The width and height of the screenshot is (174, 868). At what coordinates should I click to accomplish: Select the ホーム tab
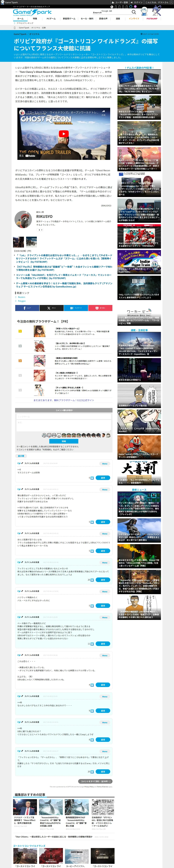20,19
